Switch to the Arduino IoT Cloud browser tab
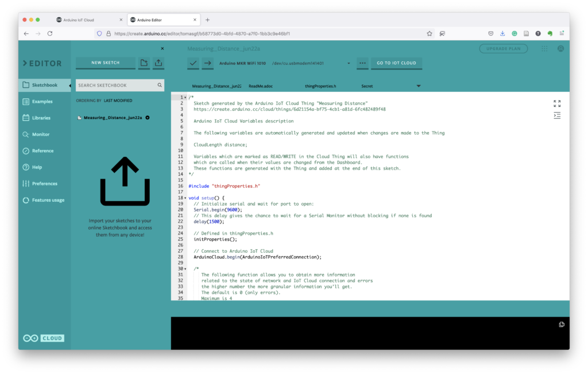Image resolution: width=588 pixels, height=374 pixels. [x=89, y=20]
